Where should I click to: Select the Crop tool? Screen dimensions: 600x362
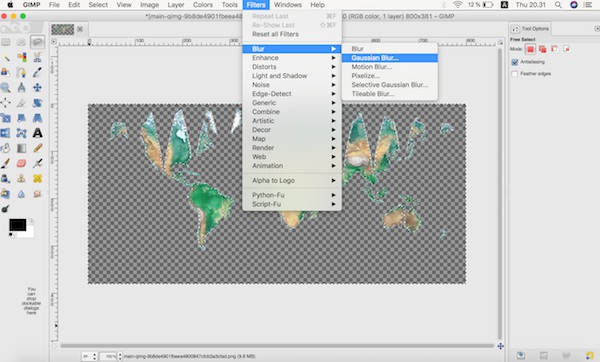[21, 103]
